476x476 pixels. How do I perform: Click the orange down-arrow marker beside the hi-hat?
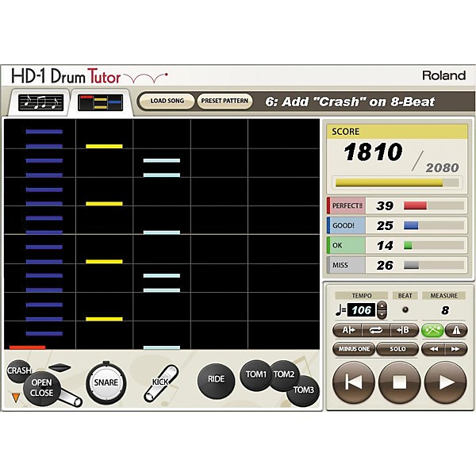pyautogui.click(x=16, y=398)
